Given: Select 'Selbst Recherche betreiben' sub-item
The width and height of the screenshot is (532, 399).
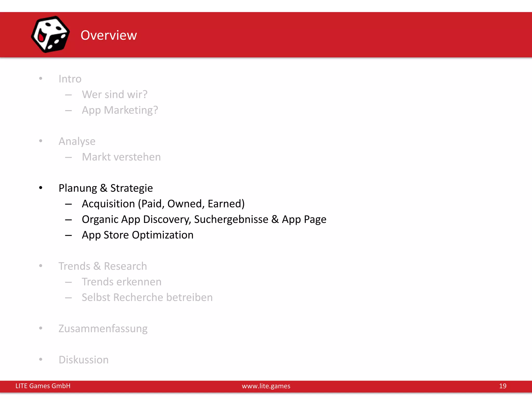Looking at the screenshot, I should pyautogui.click(x=147, y=297).
